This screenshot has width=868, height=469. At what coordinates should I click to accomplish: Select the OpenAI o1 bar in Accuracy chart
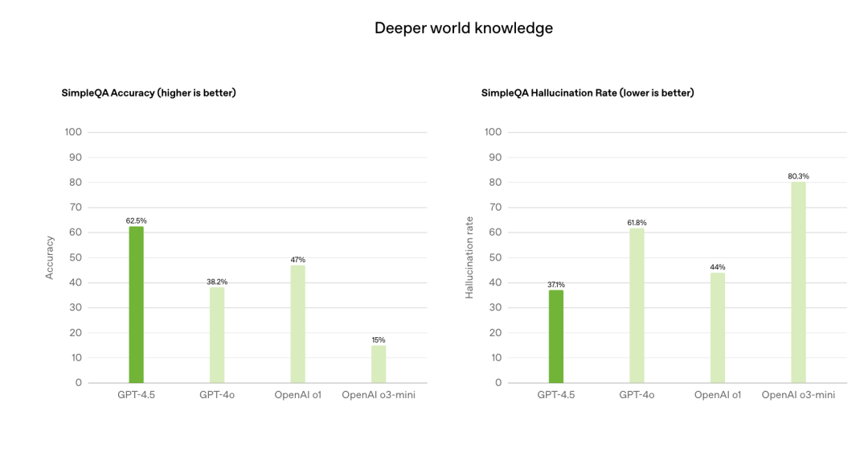coord(298,323)
